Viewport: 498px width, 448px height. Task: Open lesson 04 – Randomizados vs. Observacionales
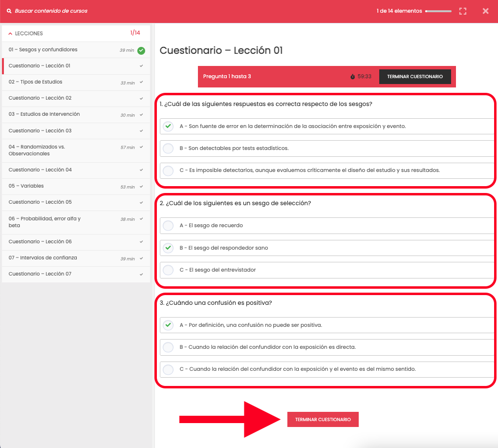37,150
